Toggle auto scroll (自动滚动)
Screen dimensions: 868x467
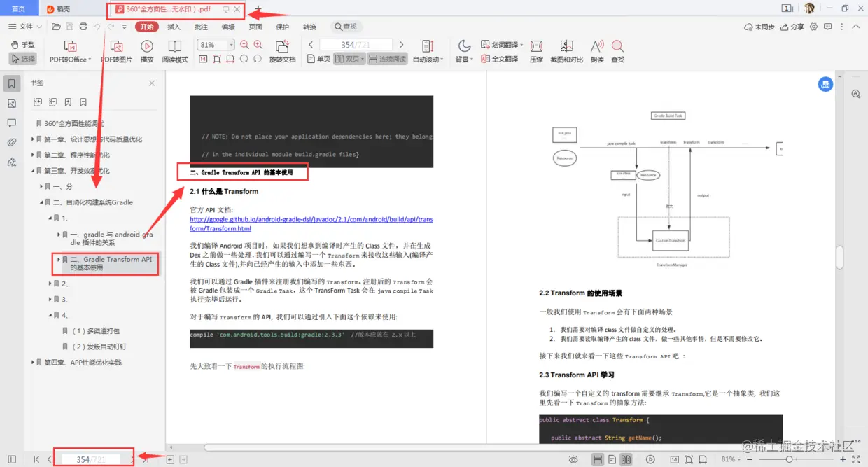coord(428,52)
